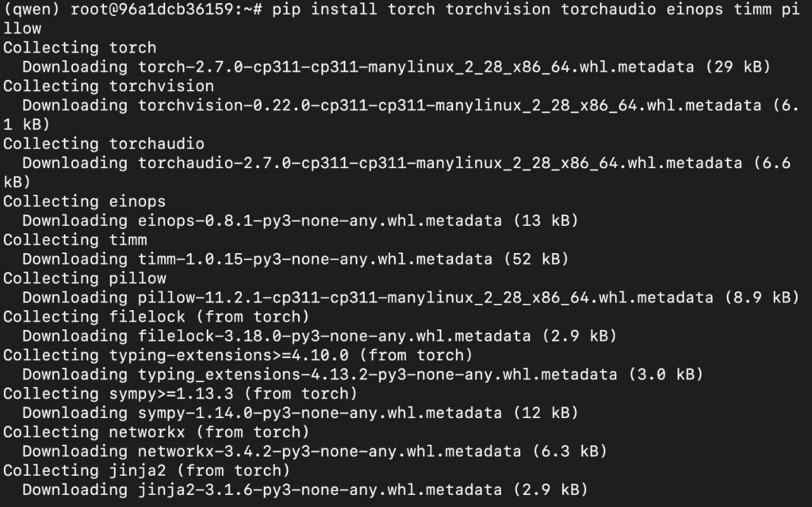
Task: Click the networkx-3.4.2 wheel filename
Action: [329, 451]
